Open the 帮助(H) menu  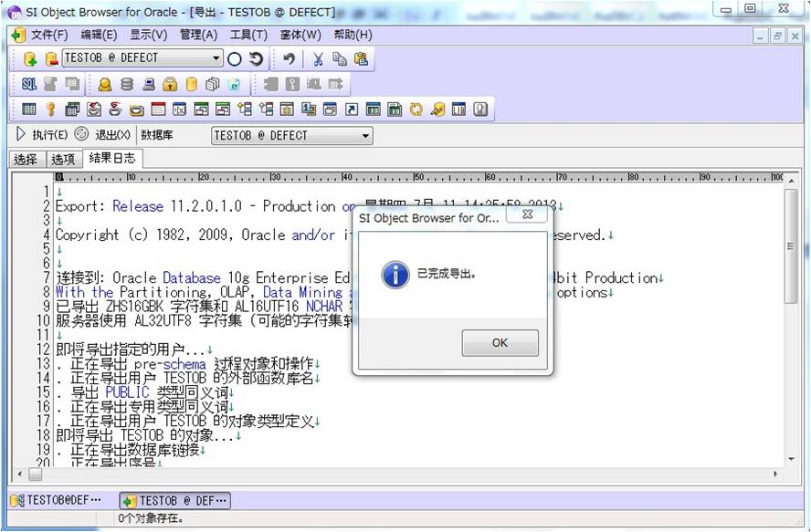[x=353, y=35]
